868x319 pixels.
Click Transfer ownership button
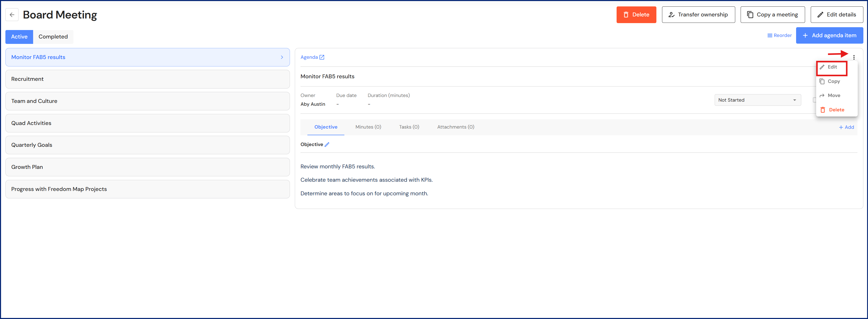pyautogui.click(x=698, y=15)
